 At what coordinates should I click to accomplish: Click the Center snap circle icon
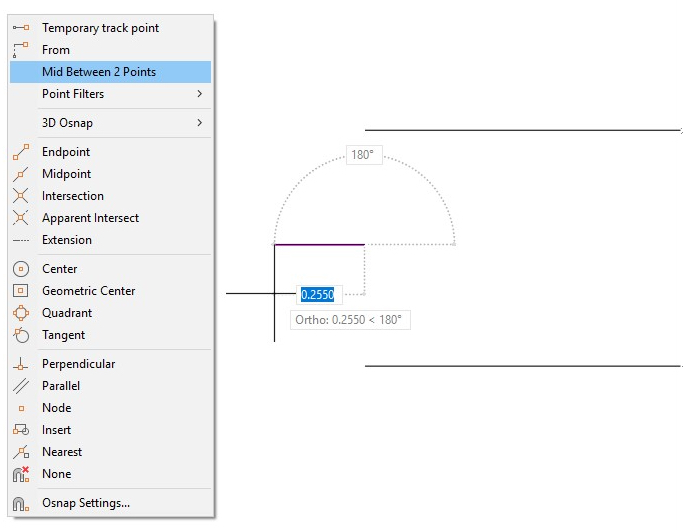pos(21,269)
